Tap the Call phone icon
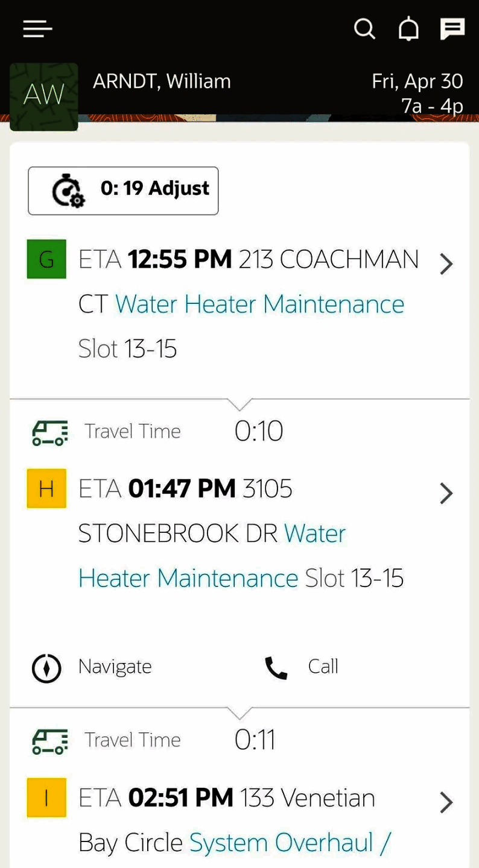This screenshot has width=479, height=868. [x=276, y=668]
